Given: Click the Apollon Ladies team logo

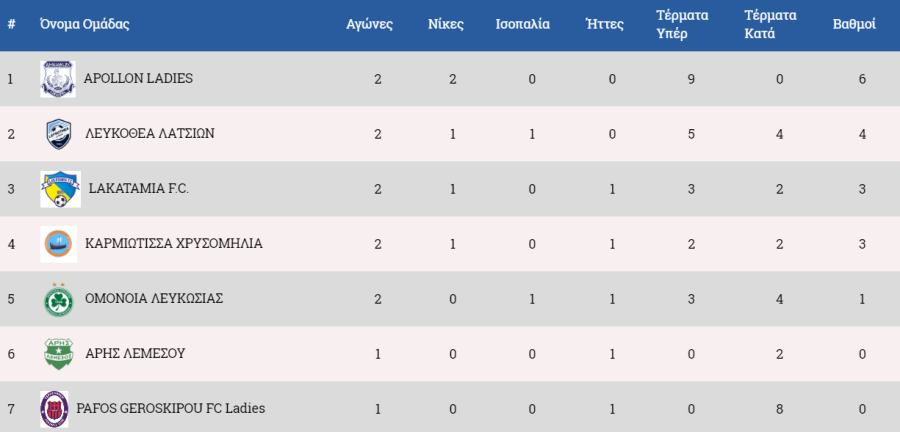Looking at the screenshot, I should pyautogui.click(x=58, y=79).
